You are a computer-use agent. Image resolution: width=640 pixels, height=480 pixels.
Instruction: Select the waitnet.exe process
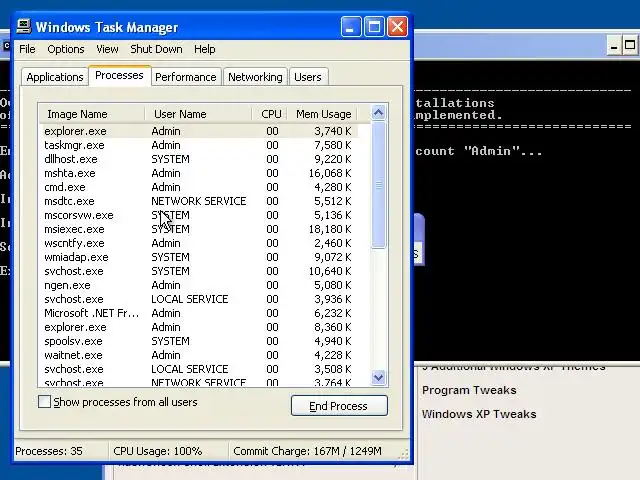199,355
